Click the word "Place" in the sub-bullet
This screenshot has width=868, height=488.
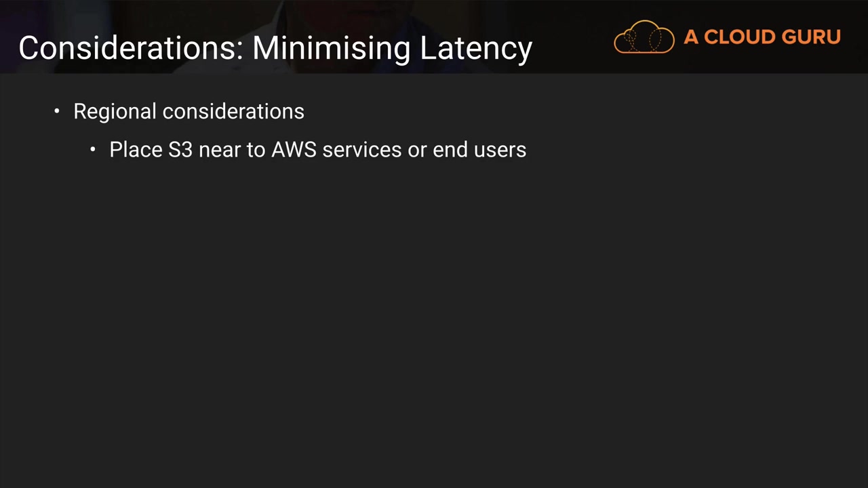[136, 150]
